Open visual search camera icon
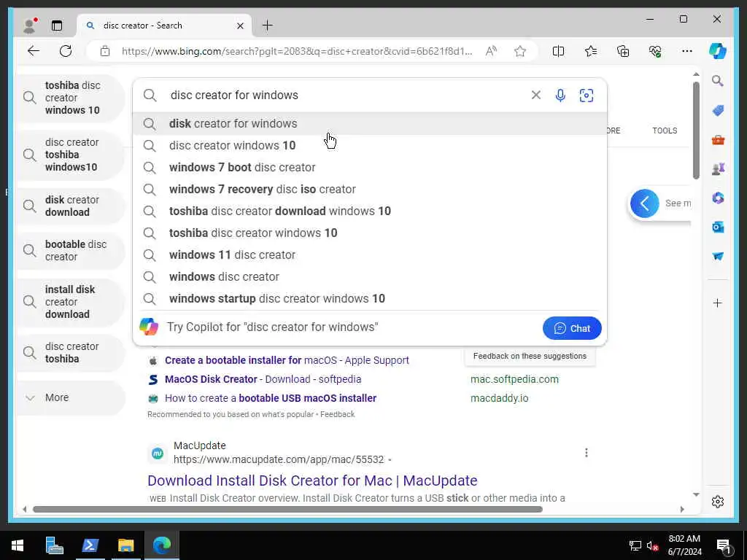The image size is (747, 560). [587, 96]
